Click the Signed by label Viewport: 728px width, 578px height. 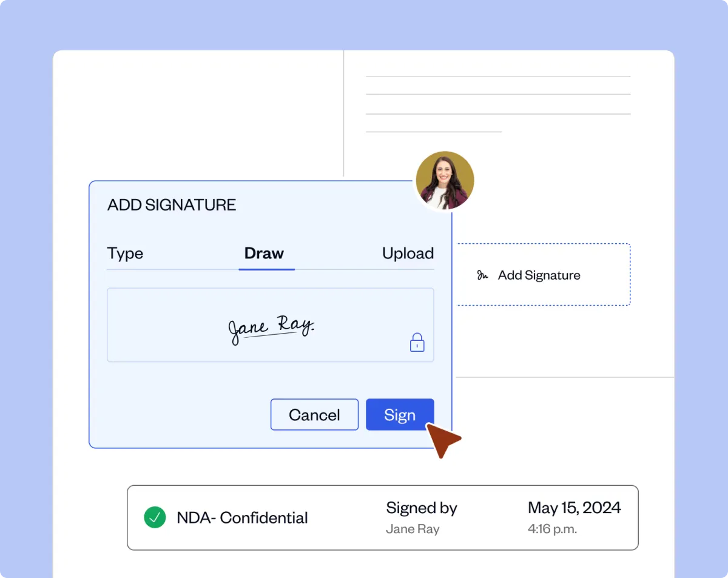pyautogui.click(x=422, y=508)
